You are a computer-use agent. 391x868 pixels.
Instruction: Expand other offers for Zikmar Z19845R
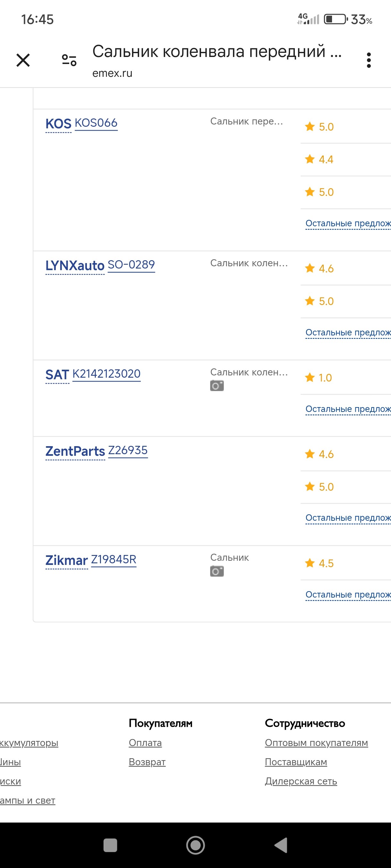click(348, 595)
